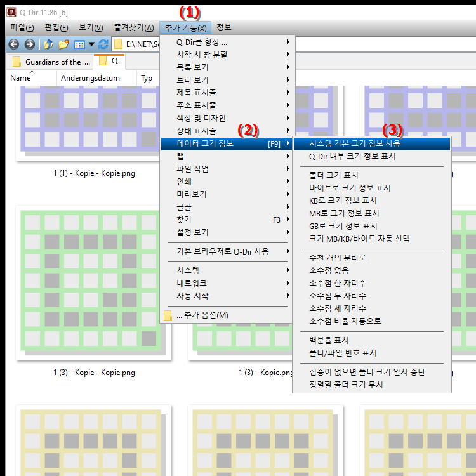Open the 보기(V) menu
Viewport: 476px width, 476px height.
(91, 28)
